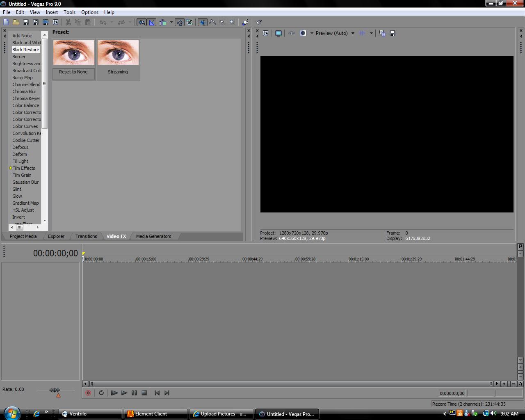Select the Zoom Edit tool magnifier
The image size is (525, 420).
pos(232,22)
